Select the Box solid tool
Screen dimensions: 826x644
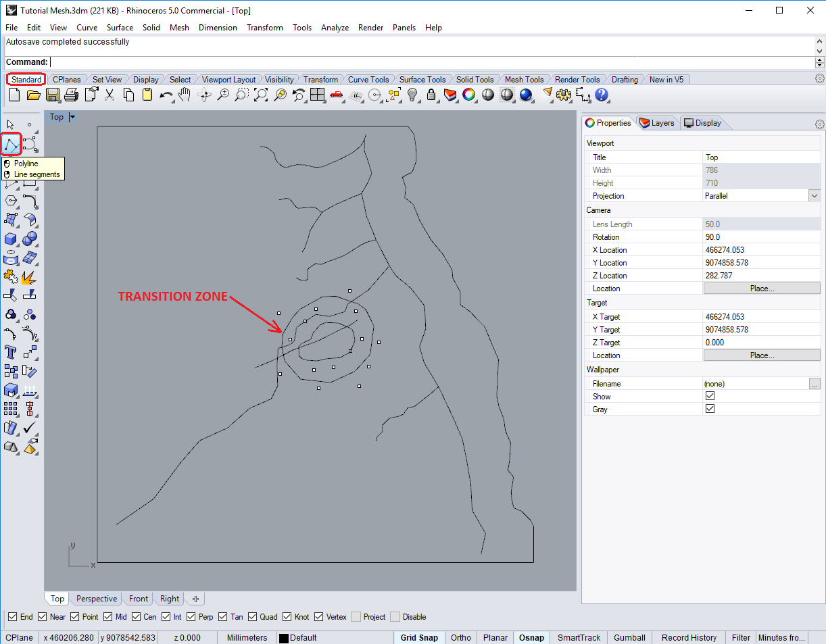[x=10, y=239]
